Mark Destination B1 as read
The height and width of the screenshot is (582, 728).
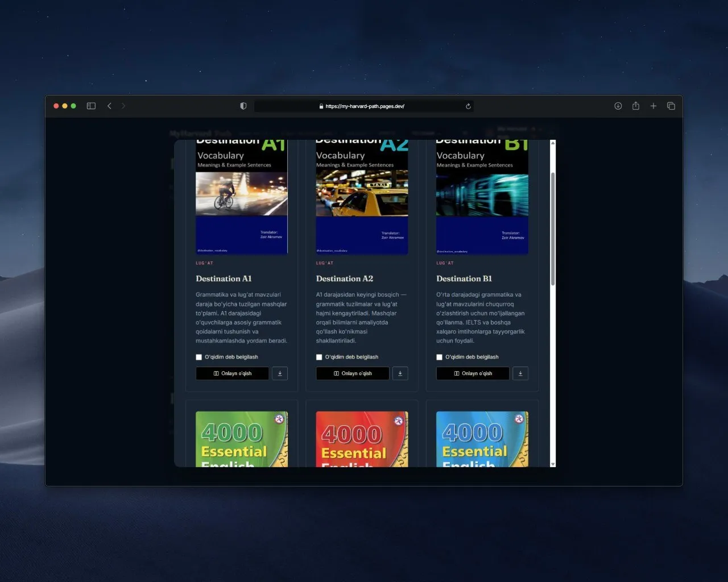(x=440, y=357)
